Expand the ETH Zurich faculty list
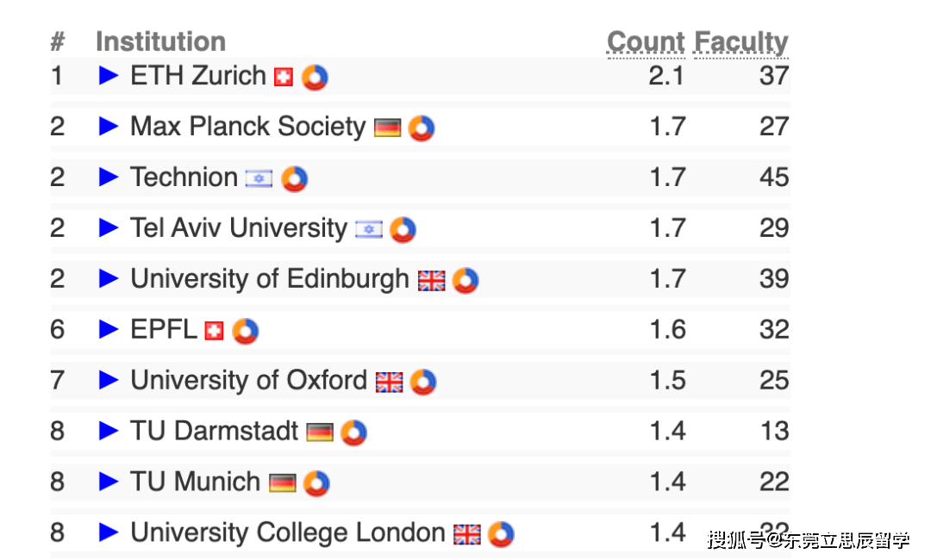 (x=109, y=76)
